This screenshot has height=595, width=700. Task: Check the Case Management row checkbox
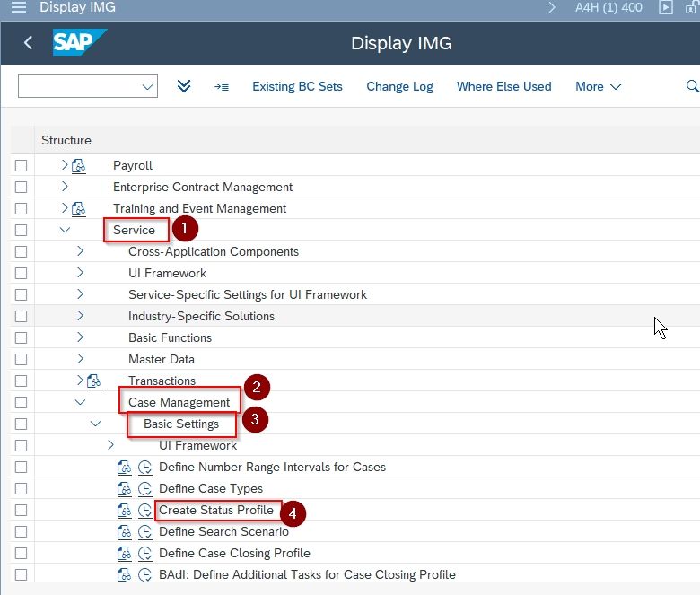click(21, 403)
